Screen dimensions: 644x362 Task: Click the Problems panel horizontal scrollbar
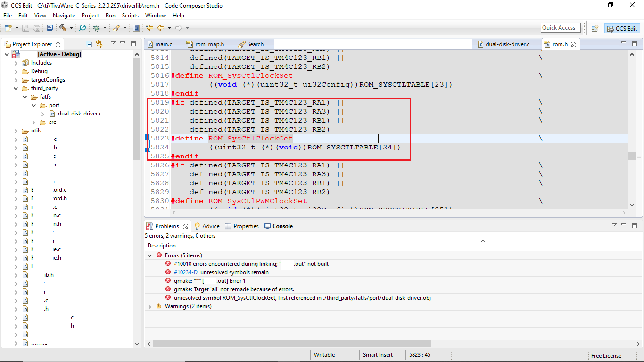pyautogui.click(x=291, y=344)
